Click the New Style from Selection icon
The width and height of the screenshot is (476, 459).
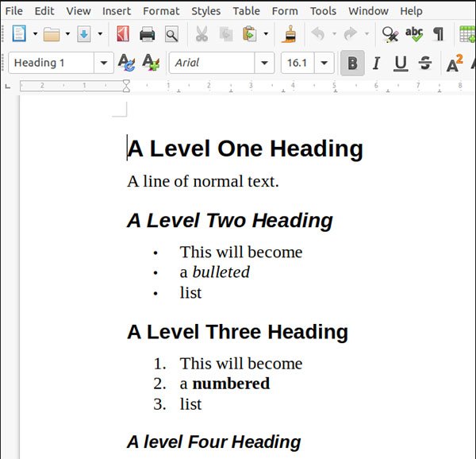coord(151,63)
